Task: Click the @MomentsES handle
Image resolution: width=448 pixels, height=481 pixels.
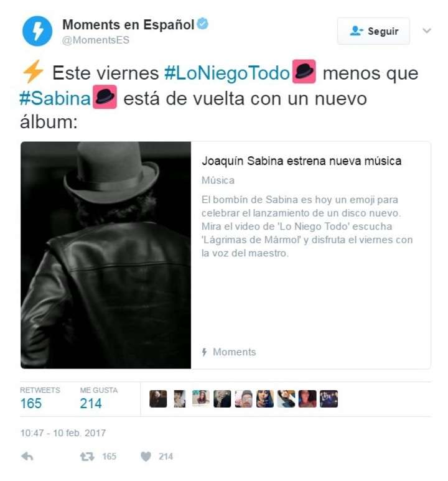Action: pos(95,40)
